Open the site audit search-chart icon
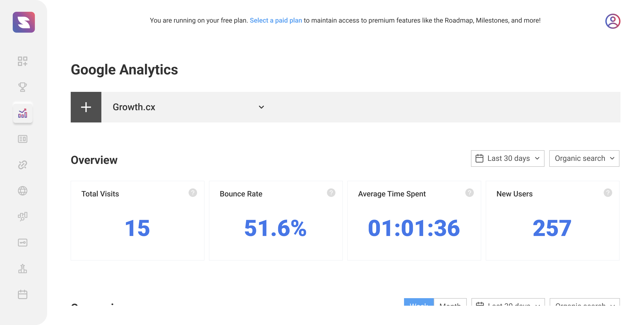The width and height of the screenshot is (644, 325). coord(22,217)
